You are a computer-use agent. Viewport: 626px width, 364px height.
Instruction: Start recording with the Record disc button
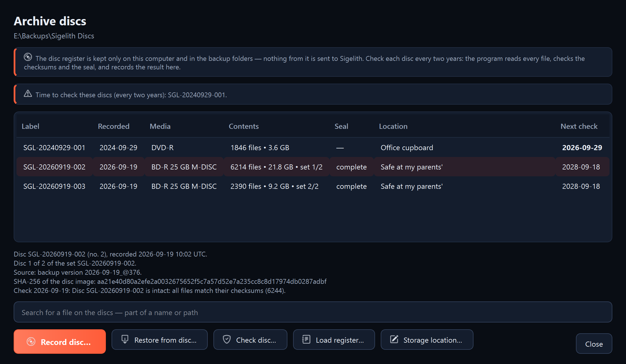[x=60, y=342]
